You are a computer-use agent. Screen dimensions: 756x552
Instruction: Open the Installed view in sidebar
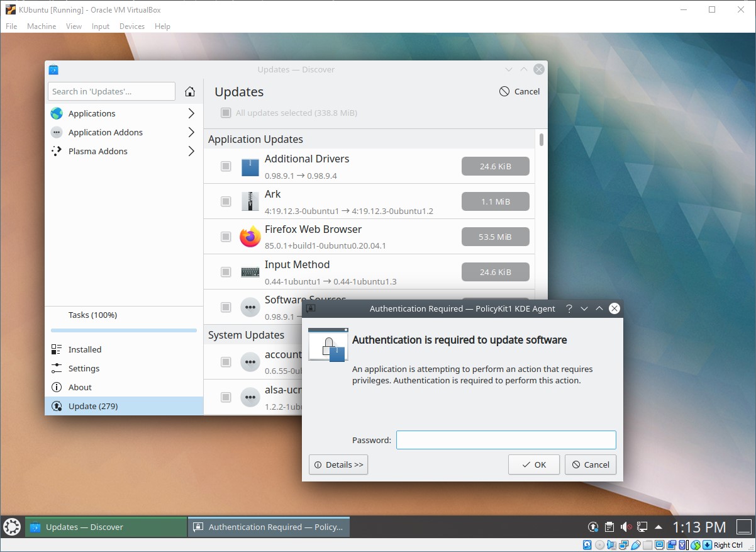pyautogui.click(x=124, y=349)
